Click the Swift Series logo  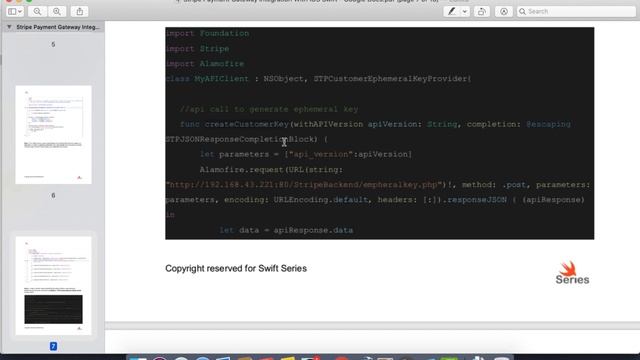tap(572, 273)
